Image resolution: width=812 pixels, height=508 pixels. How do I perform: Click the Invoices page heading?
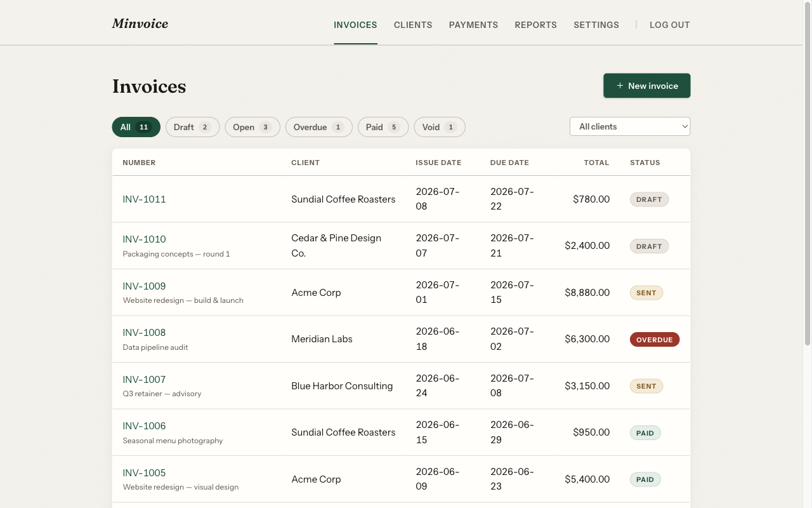pos(149,86)
